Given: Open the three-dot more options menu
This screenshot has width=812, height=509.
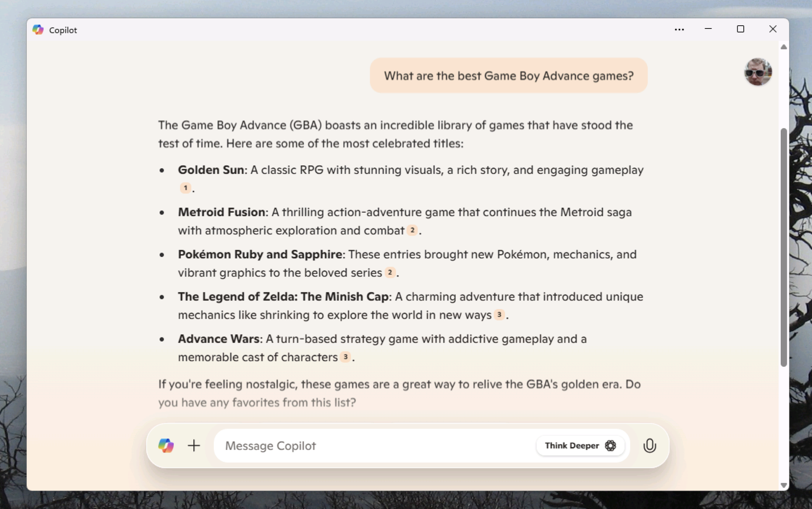Looking at the screenshot, I should coord(679,29).
